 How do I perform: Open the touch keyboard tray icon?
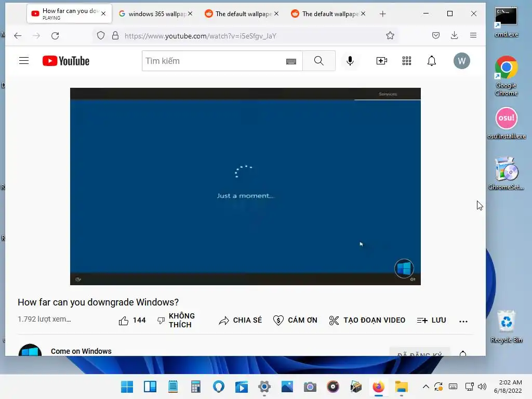(453, 387)
